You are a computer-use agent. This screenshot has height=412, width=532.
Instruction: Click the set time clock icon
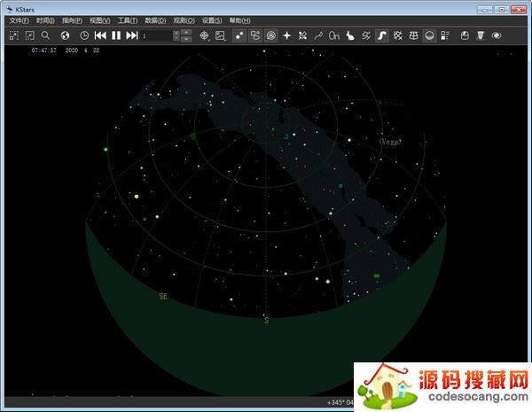click(x=84, y=35)
